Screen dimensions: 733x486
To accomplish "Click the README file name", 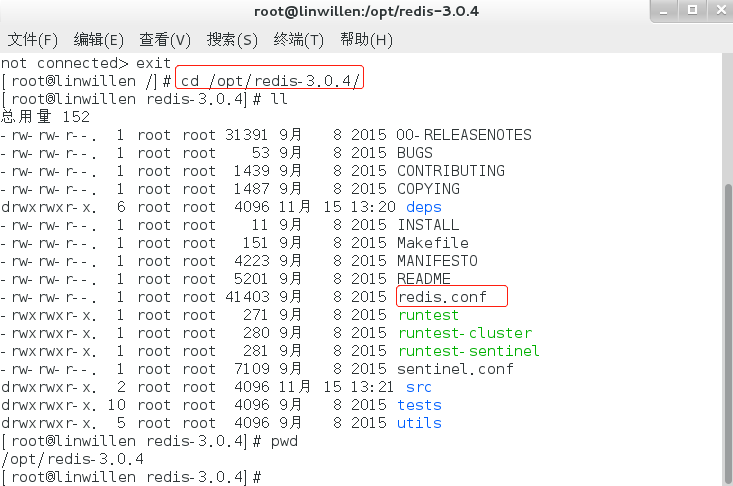I will tap(424, 279).
